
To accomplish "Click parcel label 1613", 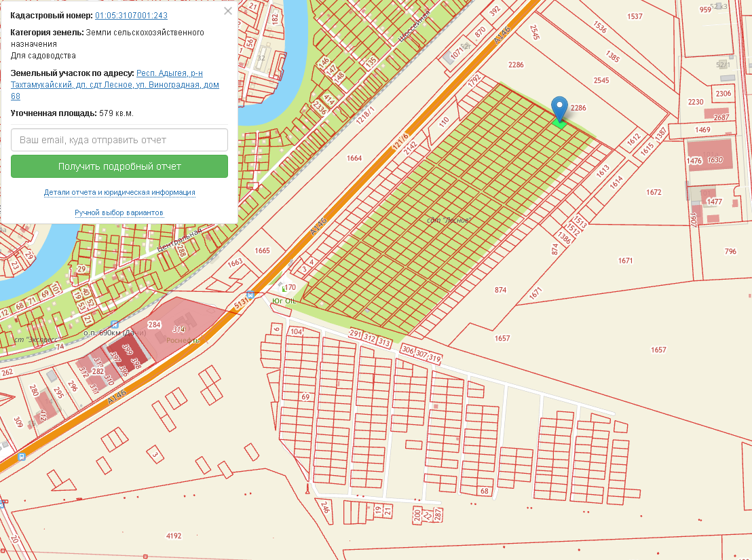I will (x=603, y=170).
